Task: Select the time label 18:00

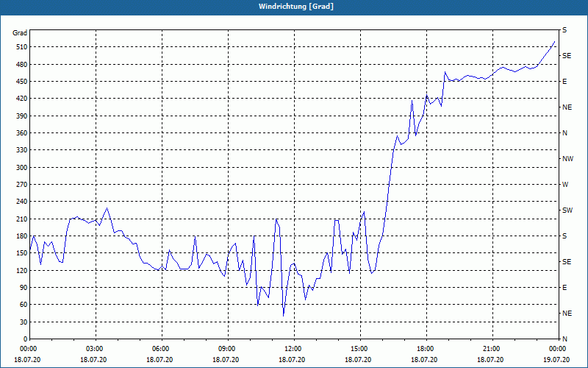Action: click(425, 348)
